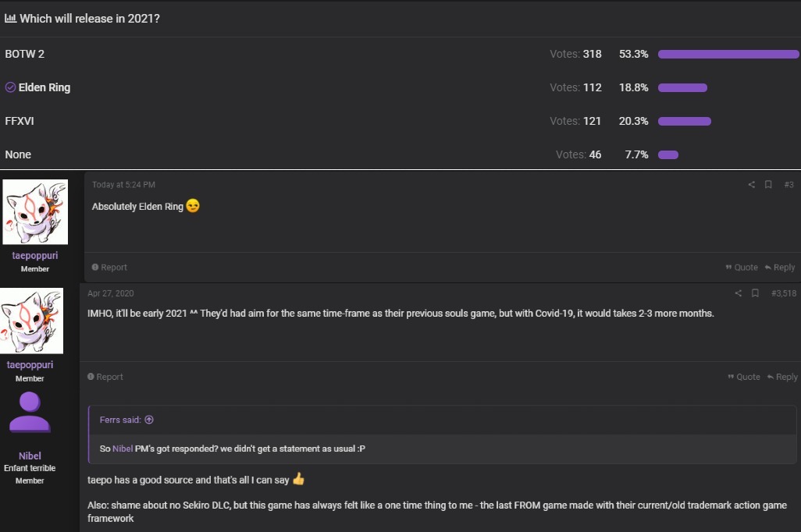Bookmark post #3
Viewport: 801px width, 532px height.
[767, 184]
